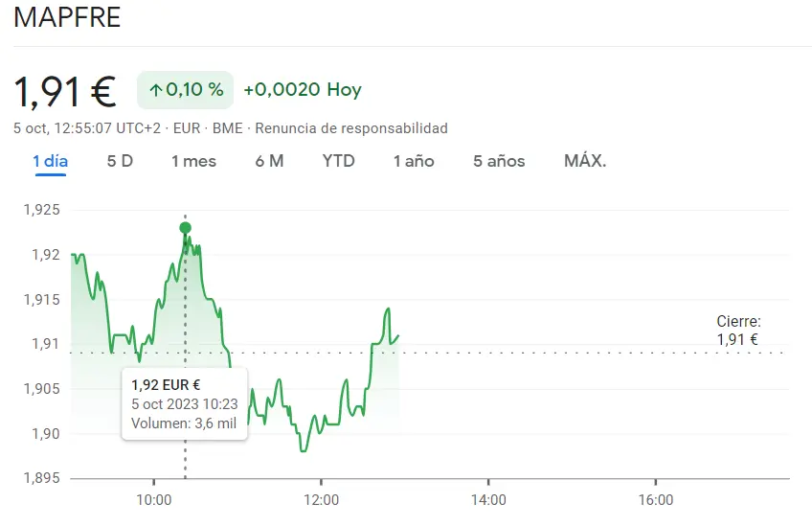Viewport: 812px width, 526px height.
Task: Click the 14:00 x-axis label
Action: [x=488, y=500]
